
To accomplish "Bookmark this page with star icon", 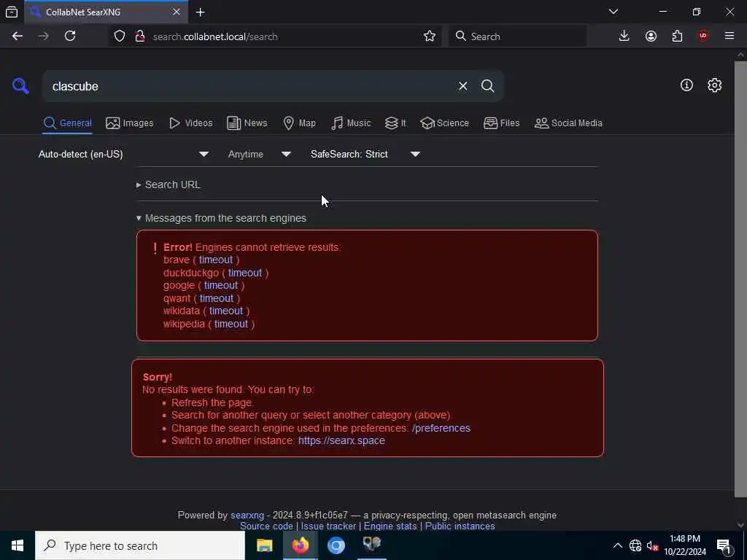I will (x=429, y=36).
